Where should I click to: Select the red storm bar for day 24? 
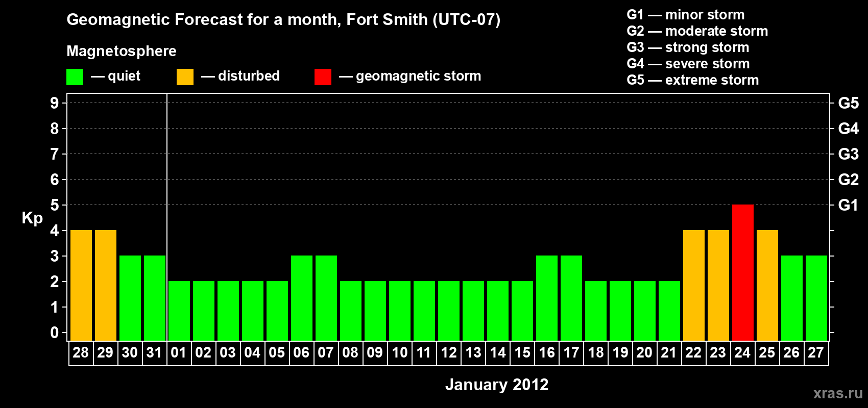(x=743, y=272)
